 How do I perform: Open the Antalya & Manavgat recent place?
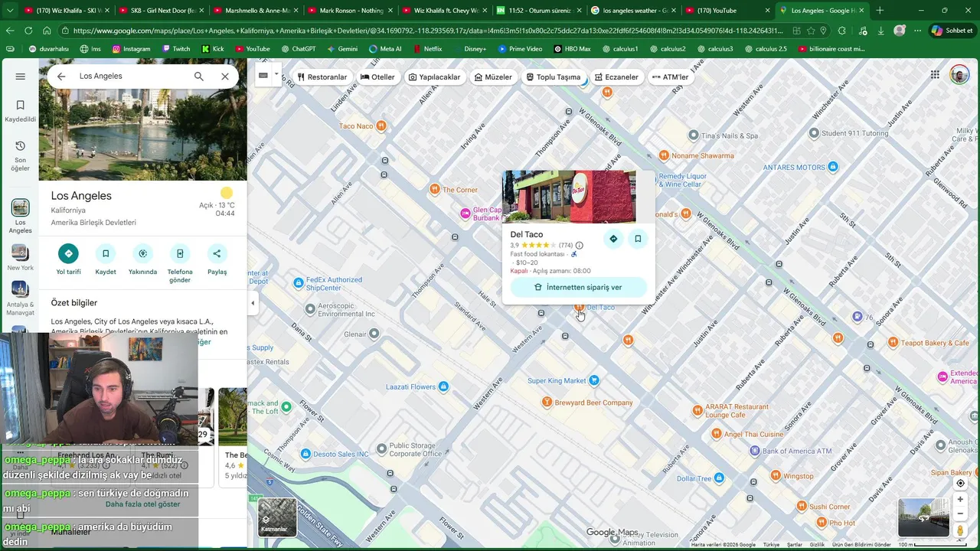pos(20,298)
